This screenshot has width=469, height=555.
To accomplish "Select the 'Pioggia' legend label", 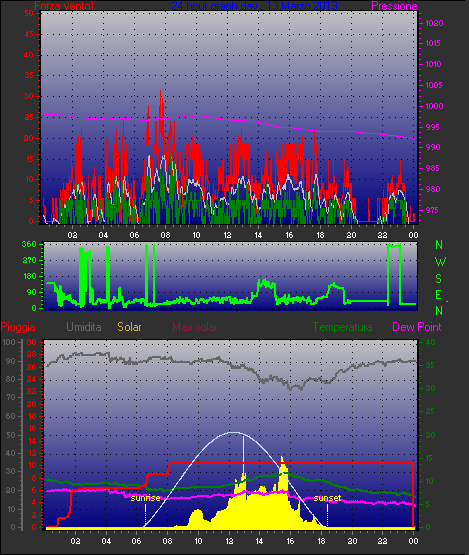I will (18, 327).
